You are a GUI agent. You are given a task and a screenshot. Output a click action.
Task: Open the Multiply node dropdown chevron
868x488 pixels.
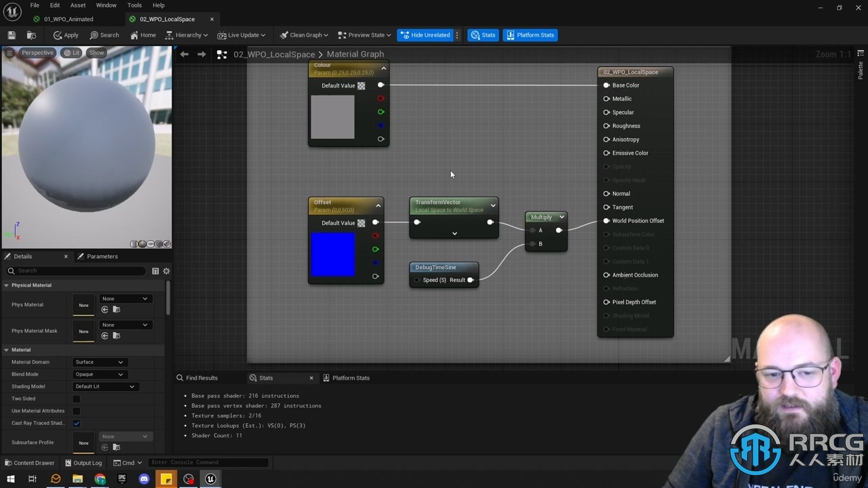point(561,217)
